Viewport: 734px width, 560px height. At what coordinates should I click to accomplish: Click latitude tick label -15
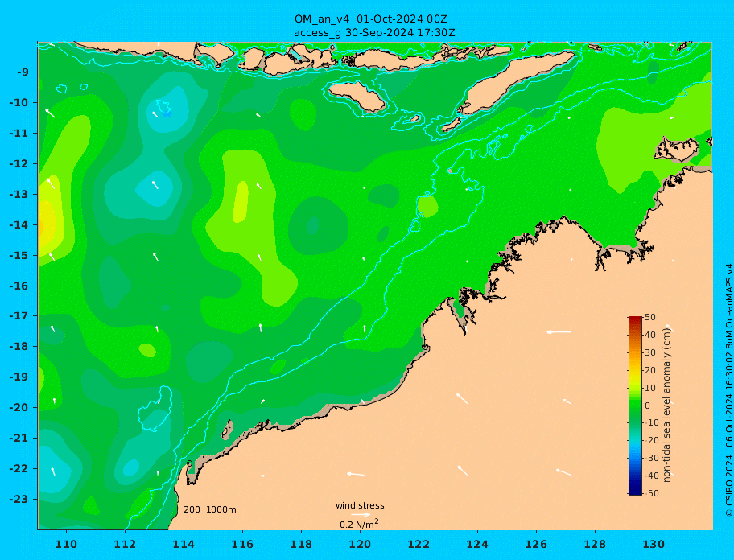pos(19,255)
